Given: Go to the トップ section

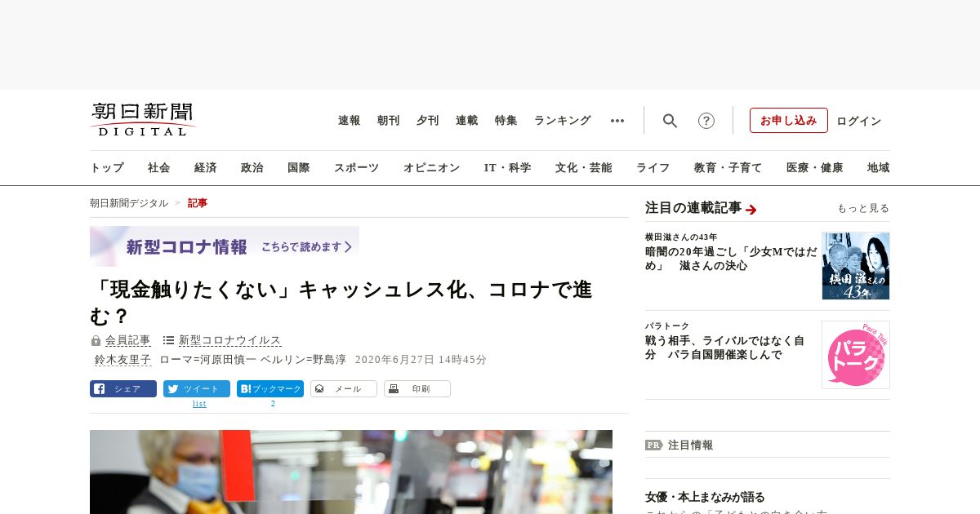Looking at the screenshot, I should tap(107, 168).
